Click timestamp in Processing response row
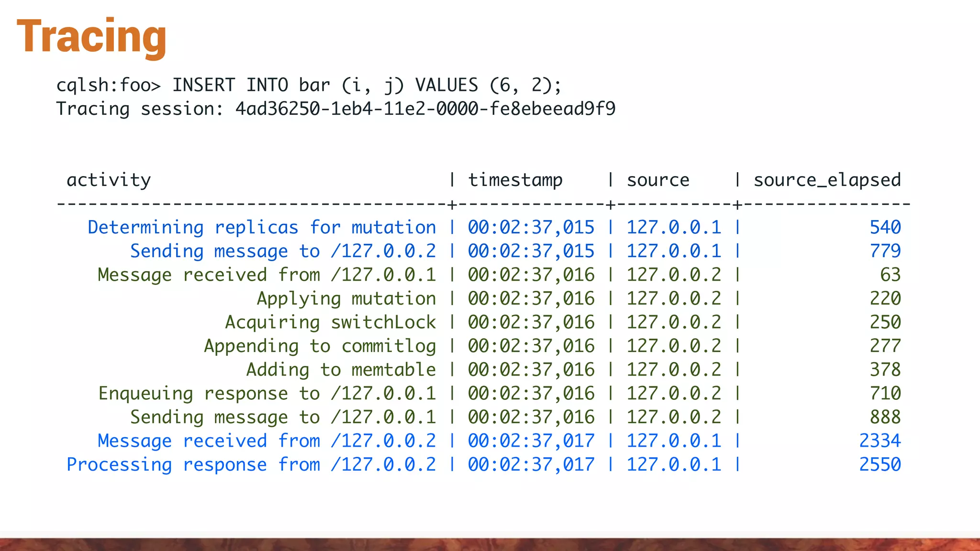Screen dimensions: 980x551 coord(531,464)
